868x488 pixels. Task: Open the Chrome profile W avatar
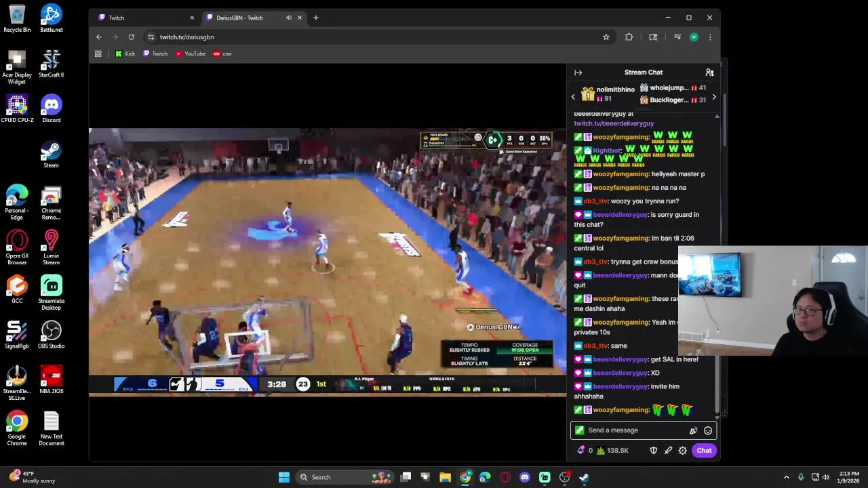click(694, 37)
